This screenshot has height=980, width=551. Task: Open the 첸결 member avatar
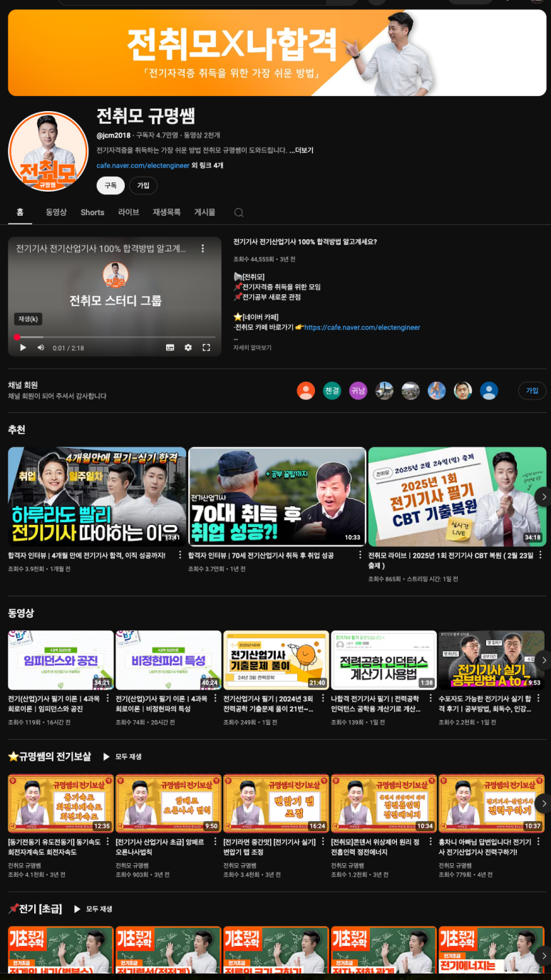click(x=332, y=390)
